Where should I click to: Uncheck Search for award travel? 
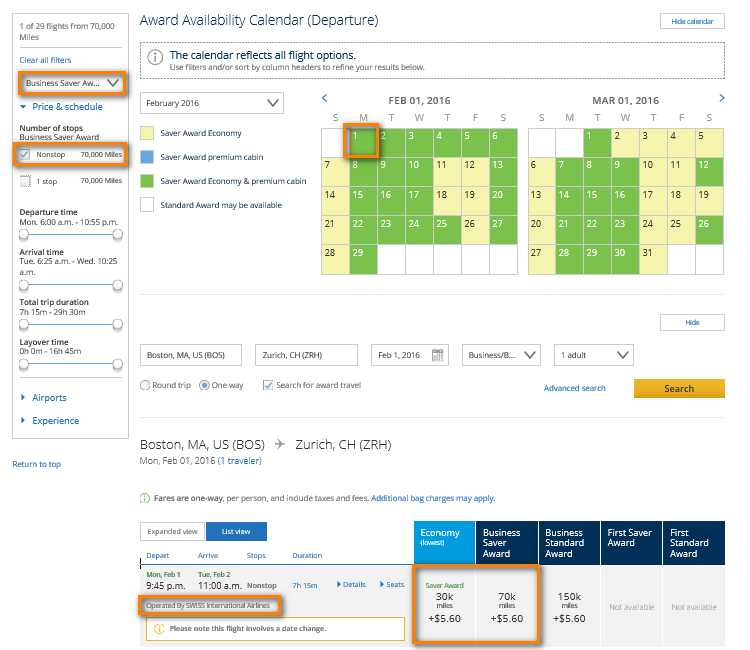click(x=267, y=385)
